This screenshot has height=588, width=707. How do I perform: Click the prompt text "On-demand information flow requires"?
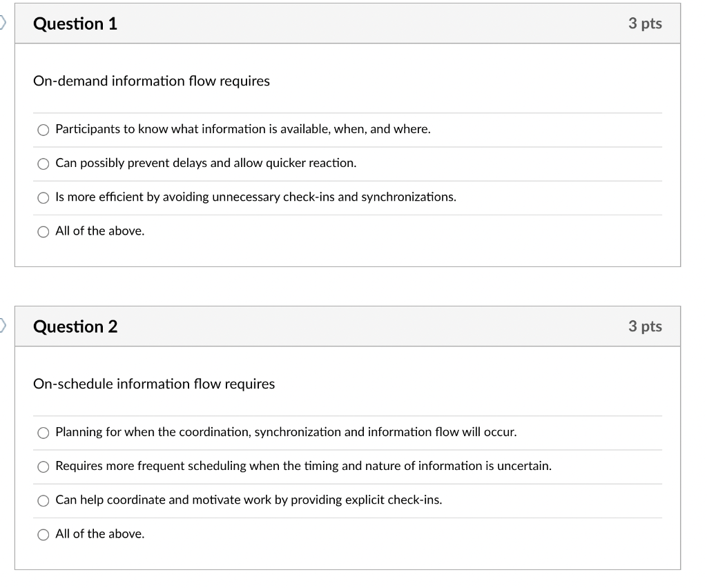click(x=151, y=81)
